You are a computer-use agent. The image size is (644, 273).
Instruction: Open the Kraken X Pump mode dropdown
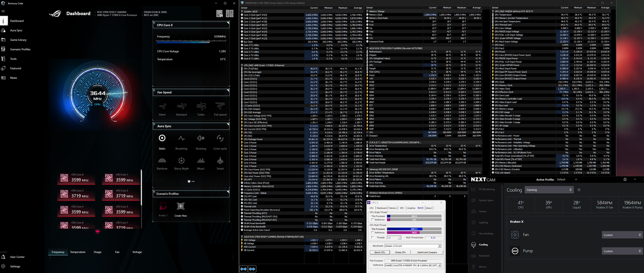pos(621,251)
